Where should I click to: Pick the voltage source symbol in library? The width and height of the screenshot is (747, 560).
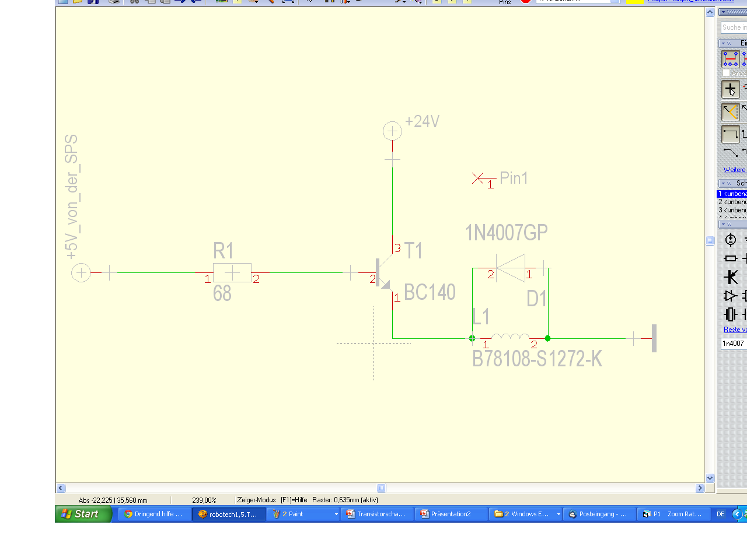pyautogui.click(x=731, y=240)
